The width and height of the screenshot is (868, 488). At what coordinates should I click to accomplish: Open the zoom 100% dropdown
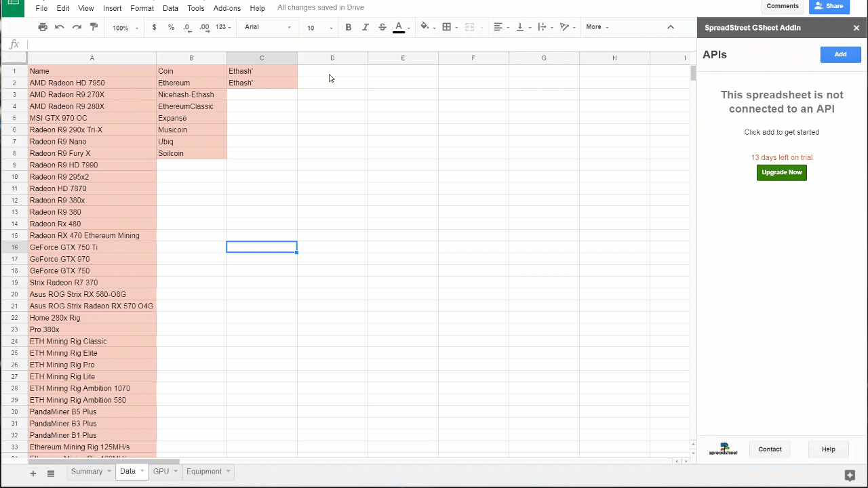click(x=125, y=28)
